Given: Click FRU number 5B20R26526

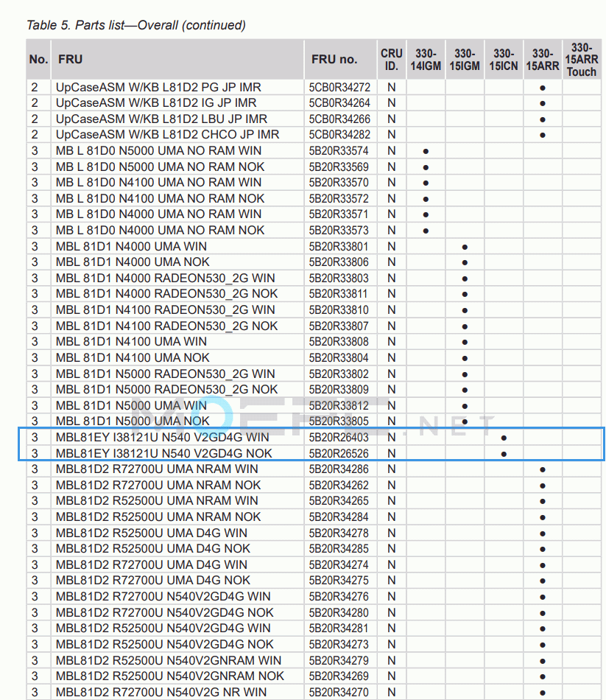Looking at the screenshot, I should click(339, 453).
